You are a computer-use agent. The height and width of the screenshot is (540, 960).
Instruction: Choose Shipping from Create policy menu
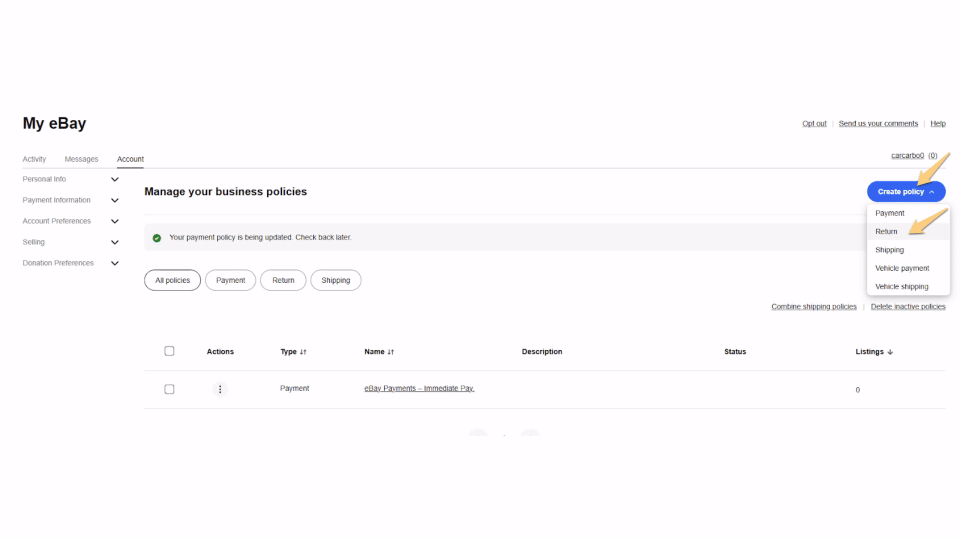[x=908, y=250]
